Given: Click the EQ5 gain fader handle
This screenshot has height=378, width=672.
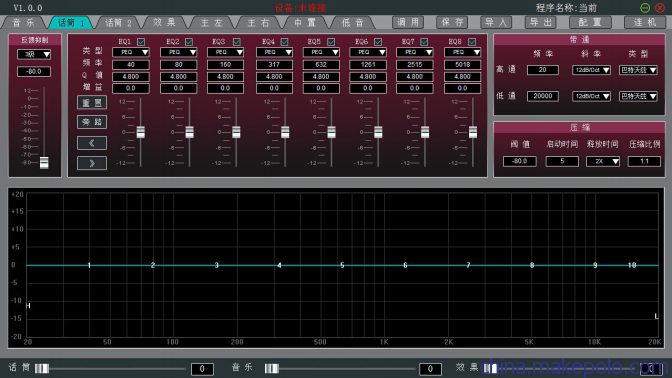Looking at the screenshot, I should (331, 132).
